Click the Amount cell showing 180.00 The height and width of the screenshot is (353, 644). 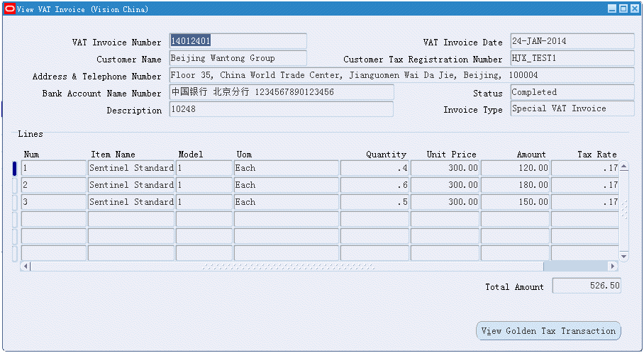pyautogui.click(x=515, y=185)
